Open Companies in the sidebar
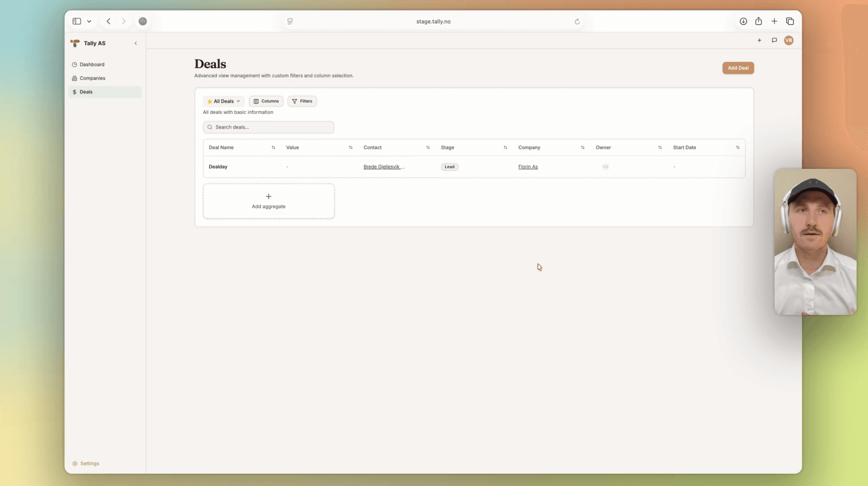This screenshot has height=486, width=868. pyautogui.click(x=105, y=78)
